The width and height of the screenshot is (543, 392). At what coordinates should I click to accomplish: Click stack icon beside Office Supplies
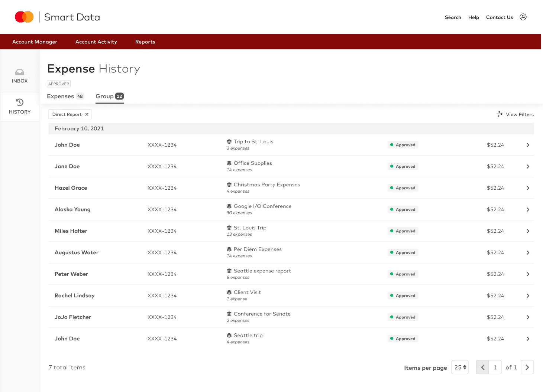click(229, 163)
